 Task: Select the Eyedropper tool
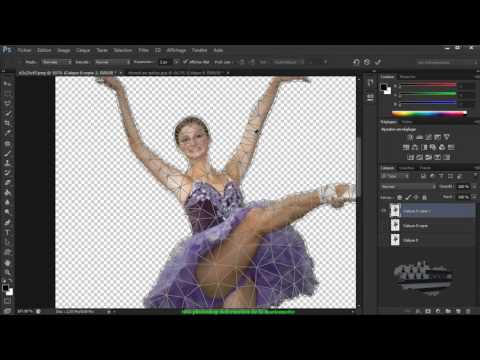point(7,133)
